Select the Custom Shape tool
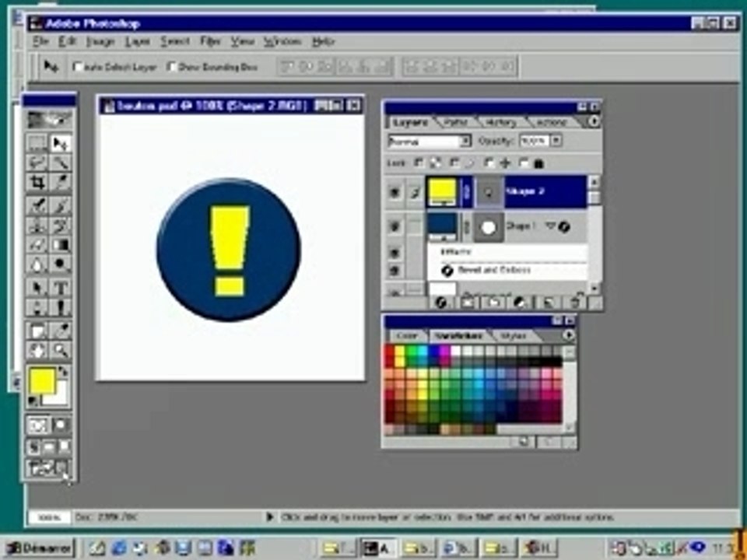This screenshot has height=560, width=747. (x=61, y=307)
